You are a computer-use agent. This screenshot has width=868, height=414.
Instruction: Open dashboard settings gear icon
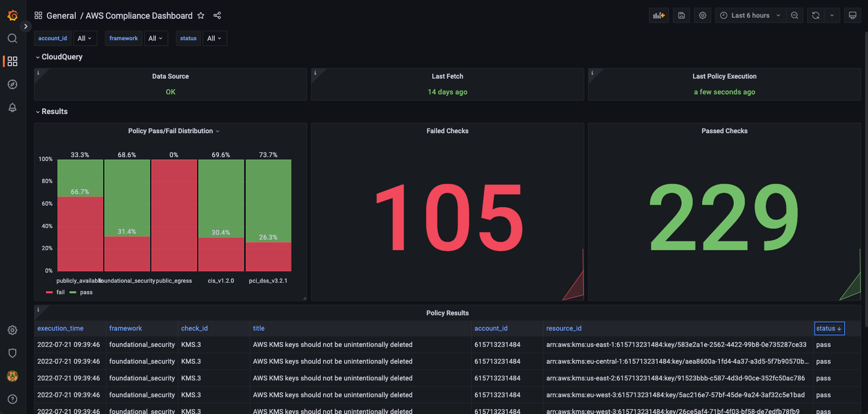703,15
